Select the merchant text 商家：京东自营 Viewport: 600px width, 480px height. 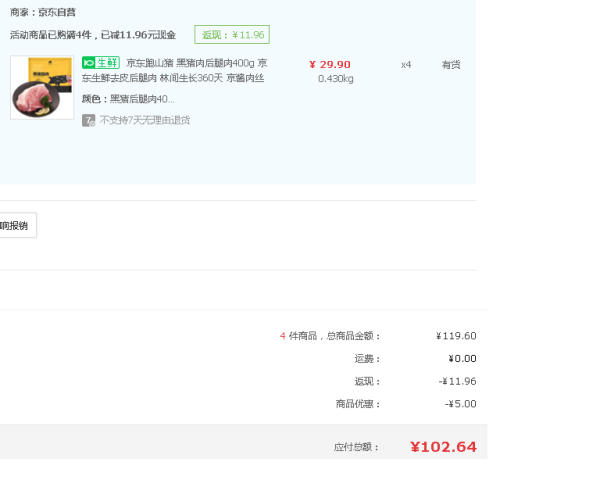click(x=43, y=13)
